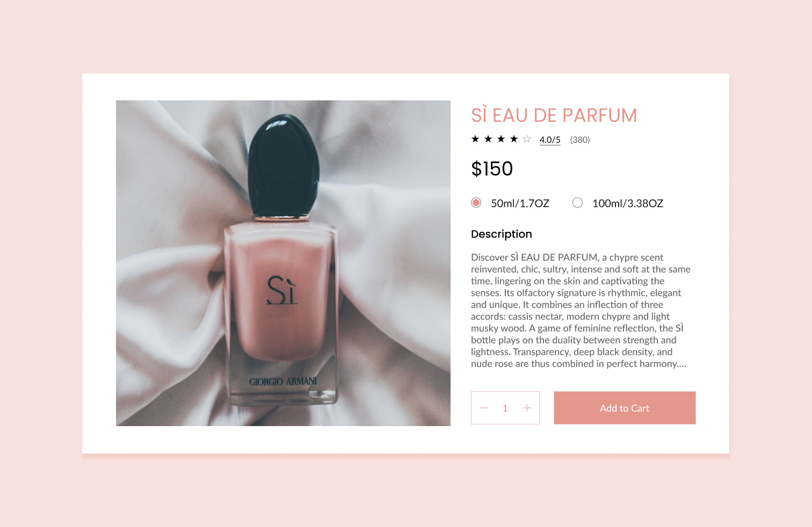The height and width of the screenshot is (527, 812).
Task: Click the quantity number field
Action: 505,408
